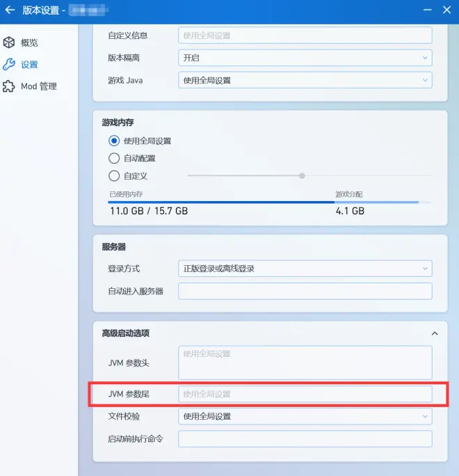This screenshot has height=476, width=459.
Task: Open the 游戏 Java dropdown
Action: 305,81
